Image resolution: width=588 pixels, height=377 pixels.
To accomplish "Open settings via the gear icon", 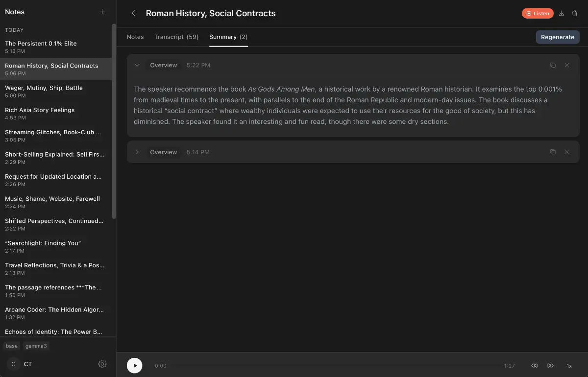I will pos(102,364).
